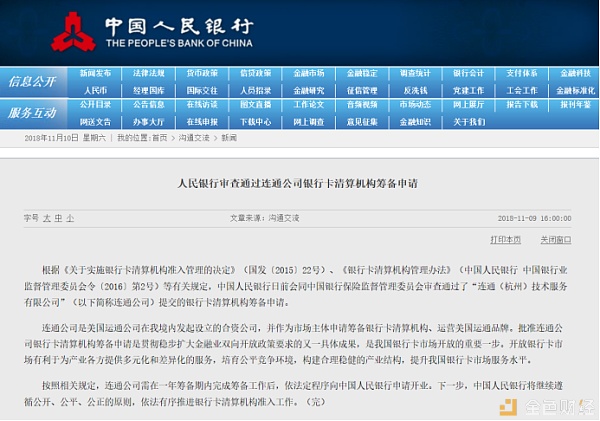Click the article timestamp 2018-11-09 16:00:00
The image size is (600, 421).
point(534,219)
